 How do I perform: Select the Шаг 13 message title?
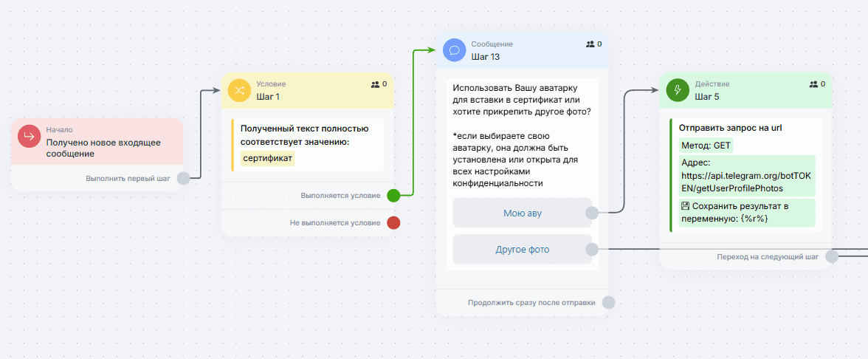tap(486, 56)
